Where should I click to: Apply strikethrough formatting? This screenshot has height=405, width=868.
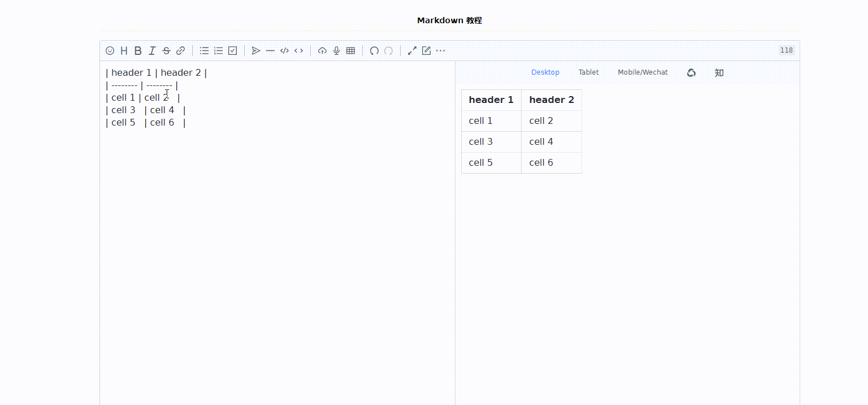166,51
